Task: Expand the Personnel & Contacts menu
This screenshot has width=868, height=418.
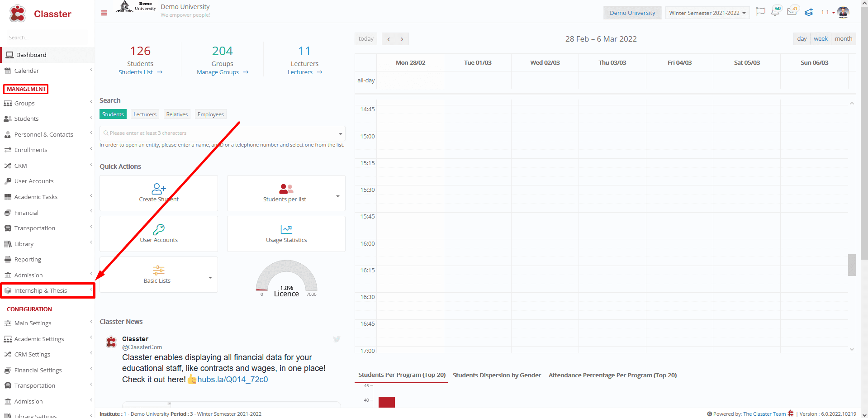Action: [47, 134]
